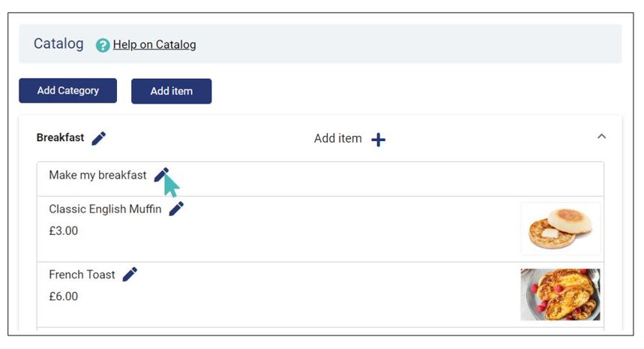Collapse the Breakfast category section

(602, 137)
